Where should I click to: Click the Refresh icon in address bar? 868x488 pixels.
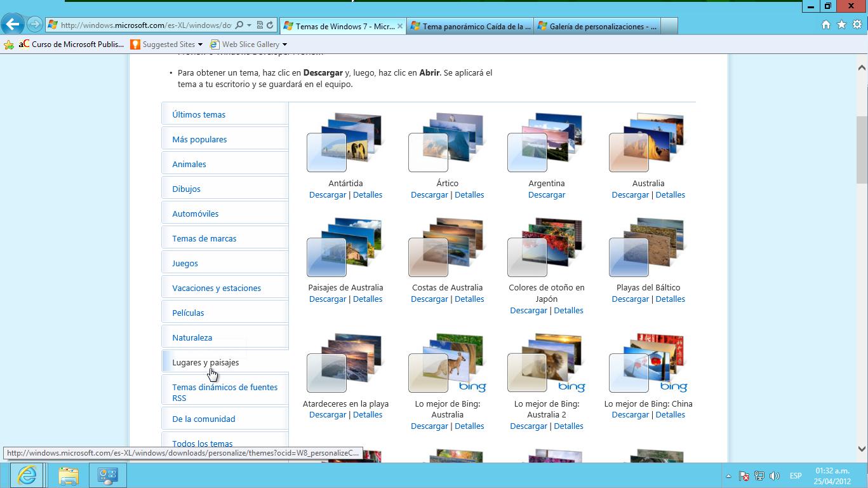(x=270, y=25)
